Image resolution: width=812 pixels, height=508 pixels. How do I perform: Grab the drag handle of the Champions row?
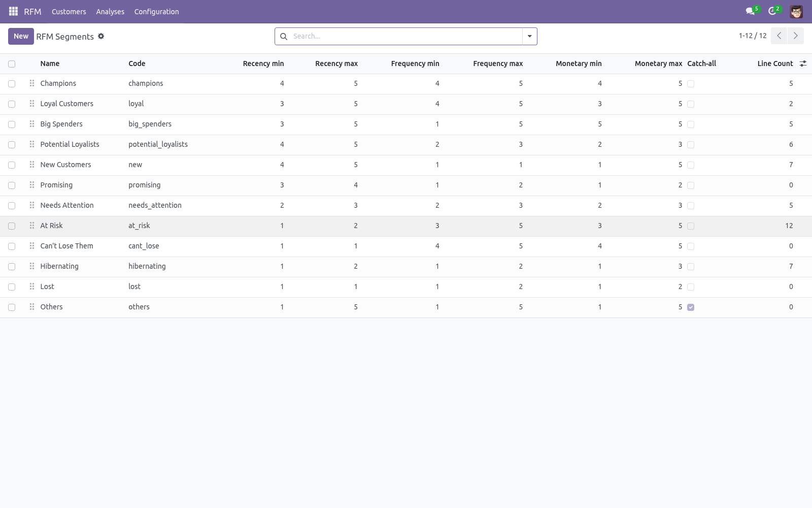(x=32, y=83)
